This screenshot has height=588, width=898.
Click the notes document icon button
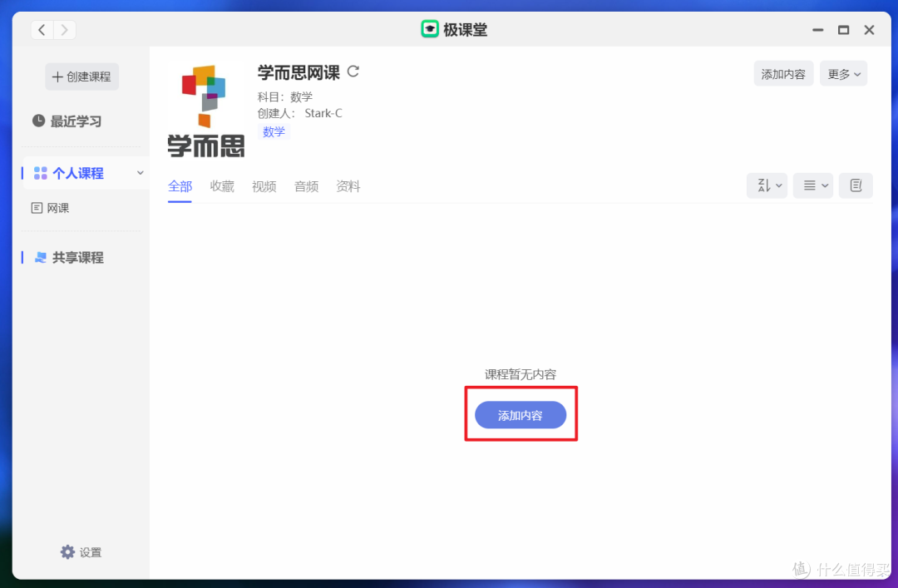[x=856, y=185]
